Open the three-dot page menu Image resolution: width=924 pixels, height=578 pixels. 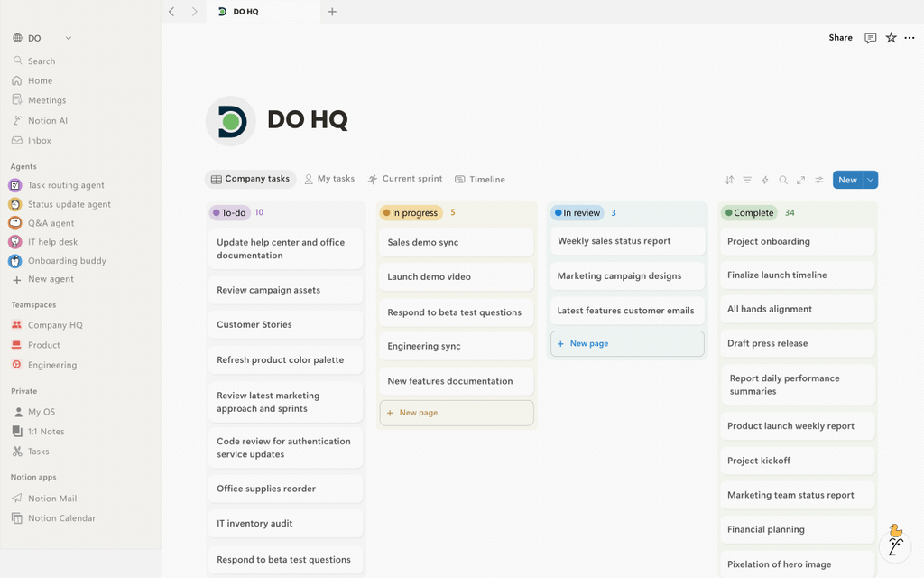[x=910, y=38]
